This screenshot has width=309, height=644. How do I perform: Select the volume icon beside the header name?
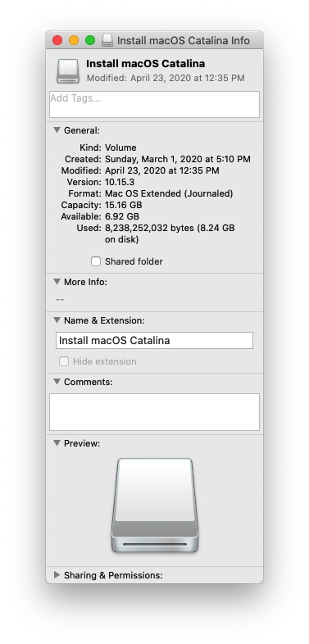pyautogui.click(x=68, y=70)
